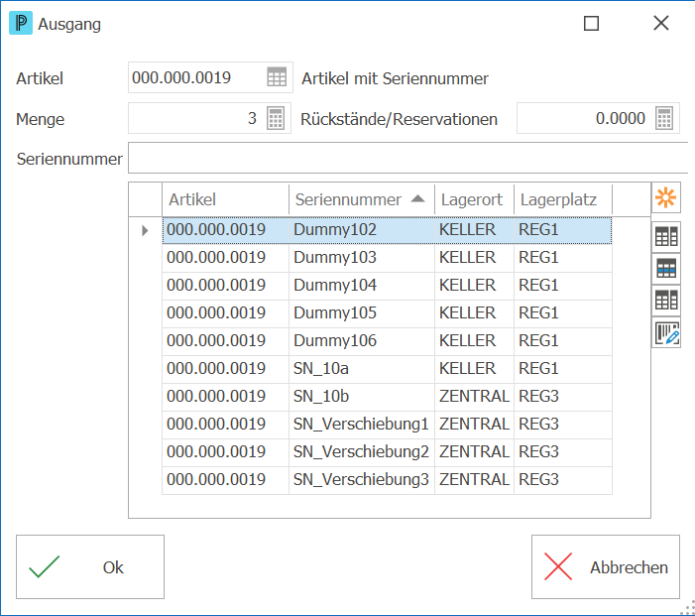This screenshot has height=616, width=695.
Task: Click the blue row highlight grid icon
Action: [665, 269]
